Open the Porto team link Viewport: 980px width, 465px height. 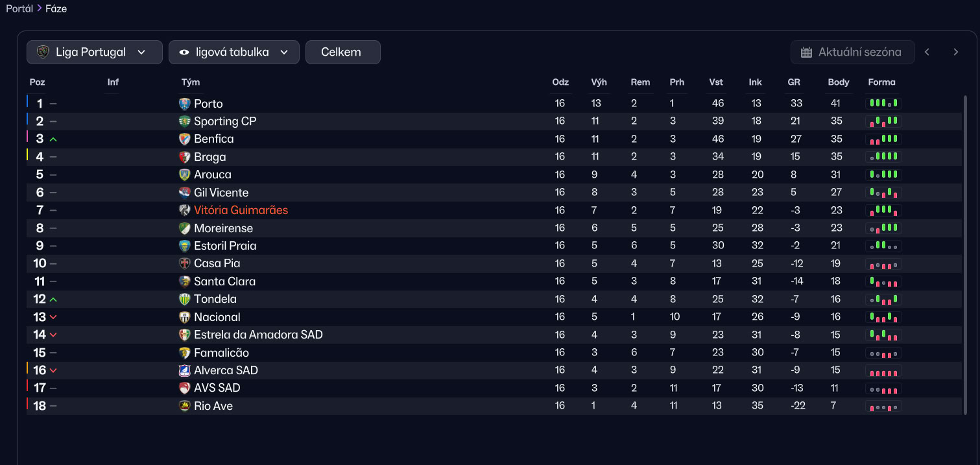tap(208, 104)
